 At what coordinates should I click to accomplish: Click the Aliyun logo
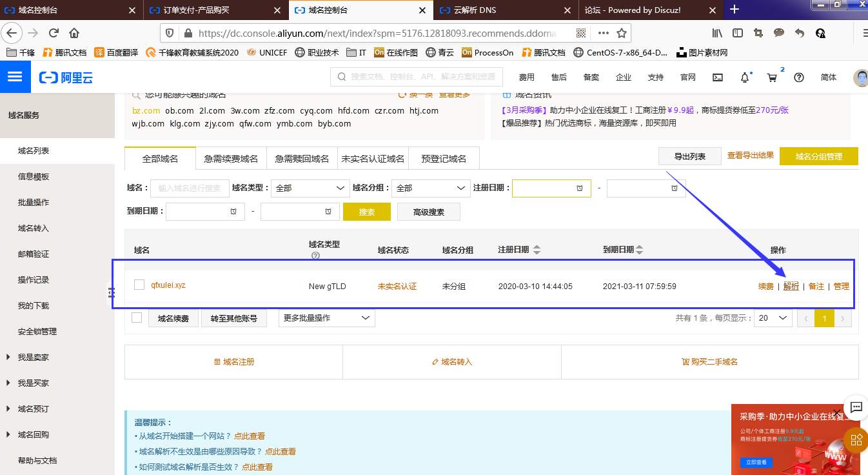coord(66,77)
